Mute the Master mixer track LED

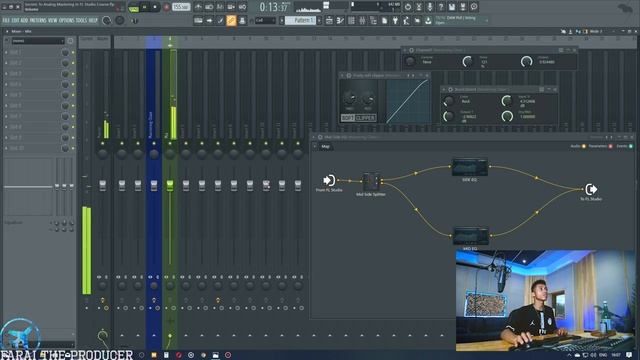[102, 144]
